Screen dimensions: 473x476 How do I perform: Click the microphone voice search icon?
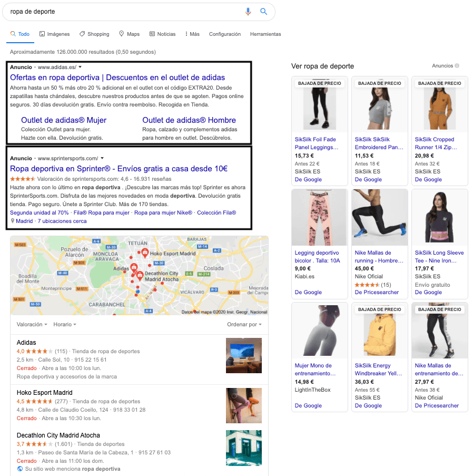248,12
